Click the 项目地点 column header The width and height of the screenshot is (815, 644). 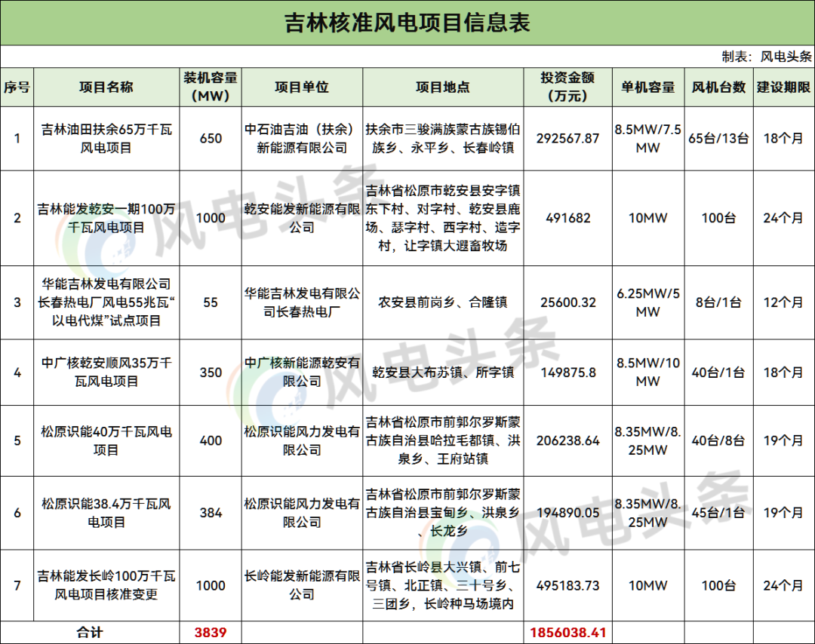(443, 87)
